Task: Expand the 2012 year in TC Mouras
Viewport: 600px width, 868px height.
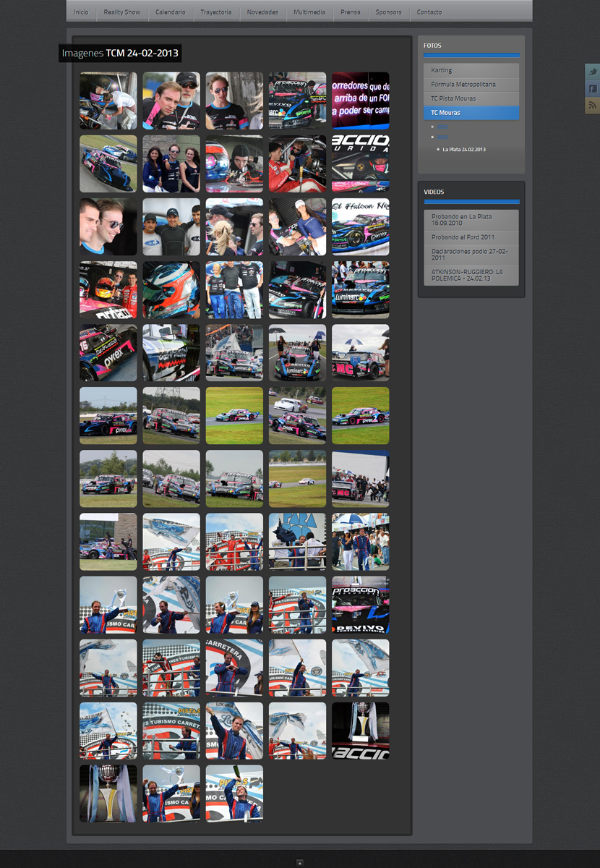Action: tap(442, 127)
